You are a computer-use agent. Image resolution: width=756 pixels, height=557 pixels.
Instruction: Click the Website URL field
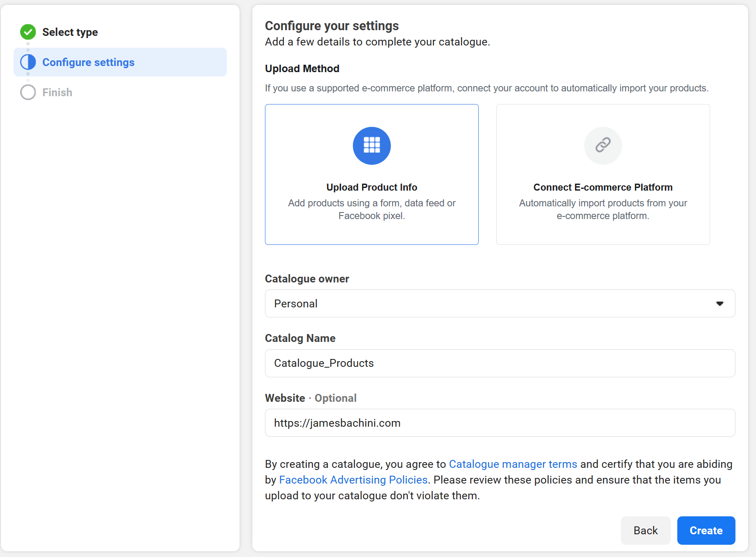click(500, 423)
